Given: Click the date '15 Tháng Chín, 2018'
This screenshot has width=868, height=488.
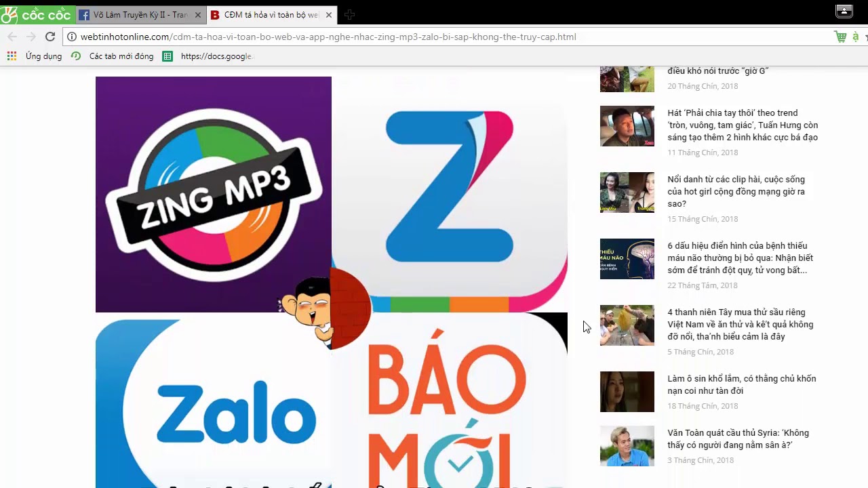Looking at the screenshot, I should pyautogui.click(x=703, y=219).
